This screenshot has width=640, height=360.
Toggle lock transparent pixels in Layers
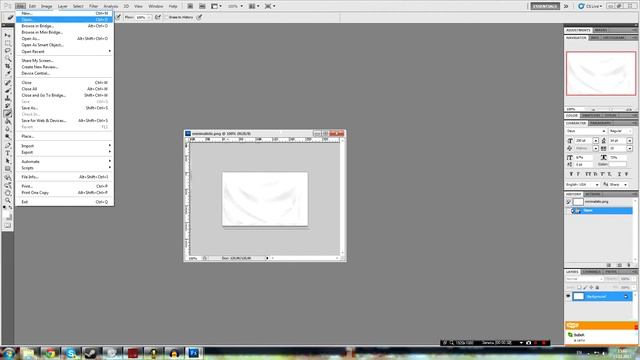point(579,287)
